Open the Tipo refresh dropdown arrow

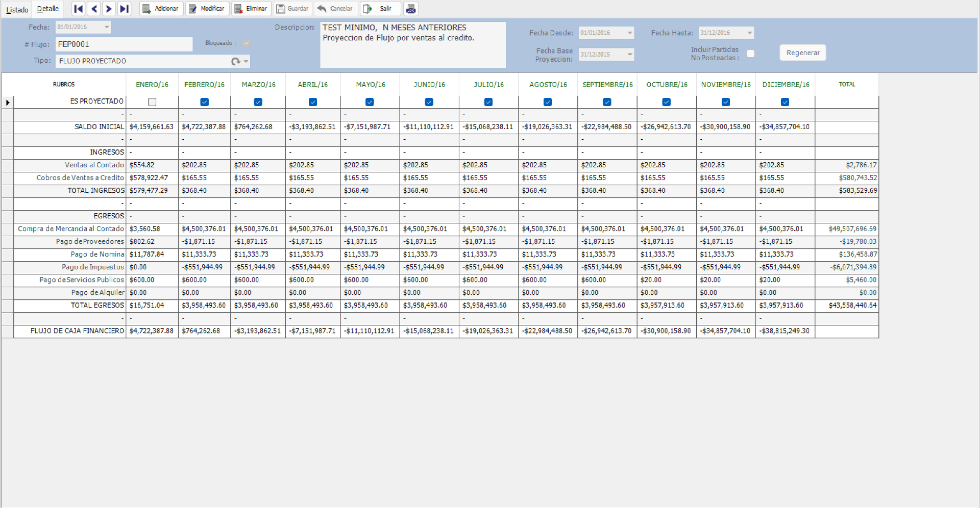(244, 61)
